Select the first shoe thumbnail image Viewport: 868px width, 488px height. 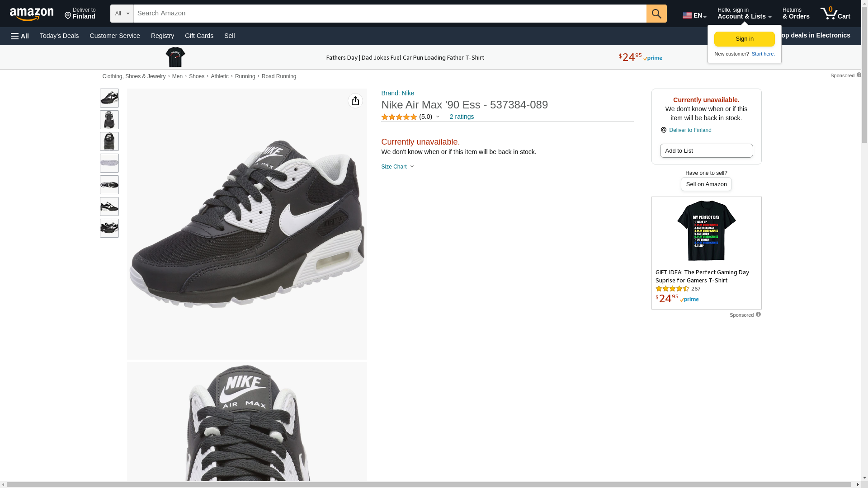coord(109,98)
